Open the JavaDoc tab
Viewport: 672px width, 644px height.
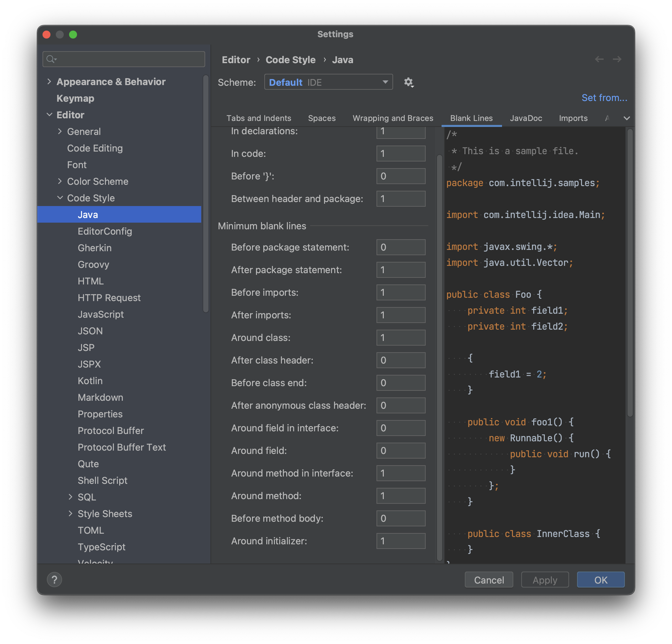tap(526, 118)
